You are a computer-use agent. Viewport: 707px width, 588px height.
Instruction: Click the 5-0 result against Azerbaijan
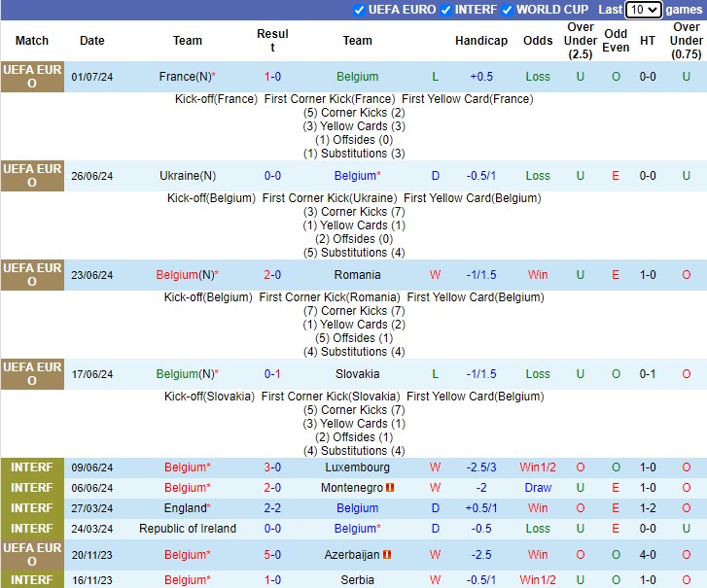point(272,555)
